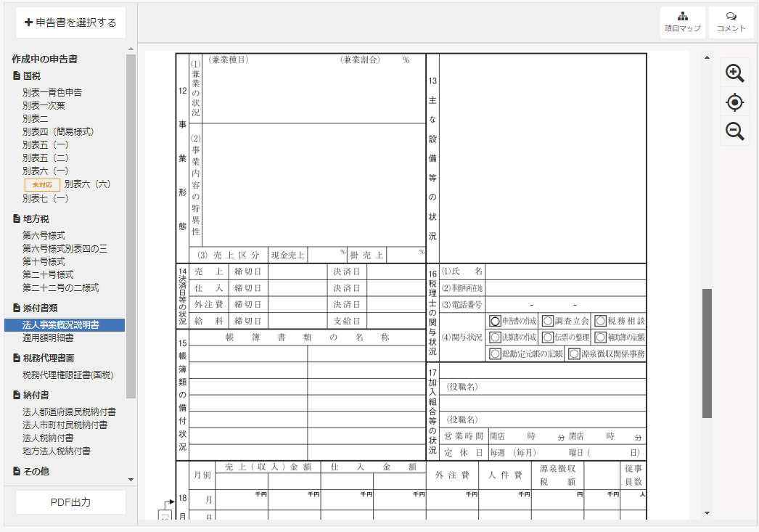The image size is (759, 532).
Task: Click the PDF出力 button
Action: 70,502
